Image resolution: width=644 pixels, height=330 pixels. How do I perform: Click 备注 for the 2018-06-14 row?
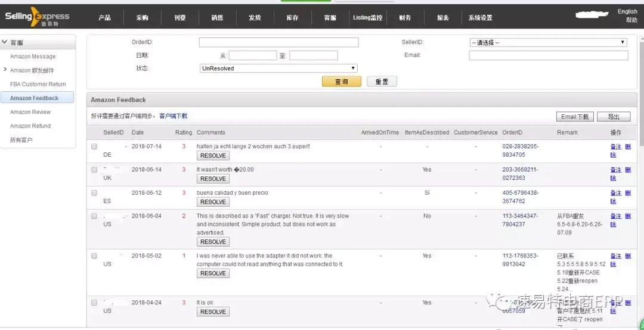(x=615, y=170)
